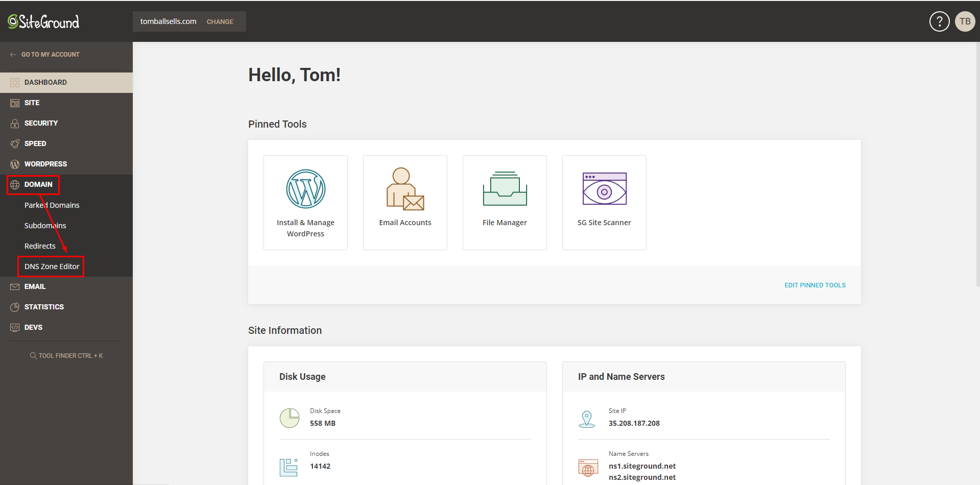Open Tool Finder search
980x485 pixels.
[66, 356]
